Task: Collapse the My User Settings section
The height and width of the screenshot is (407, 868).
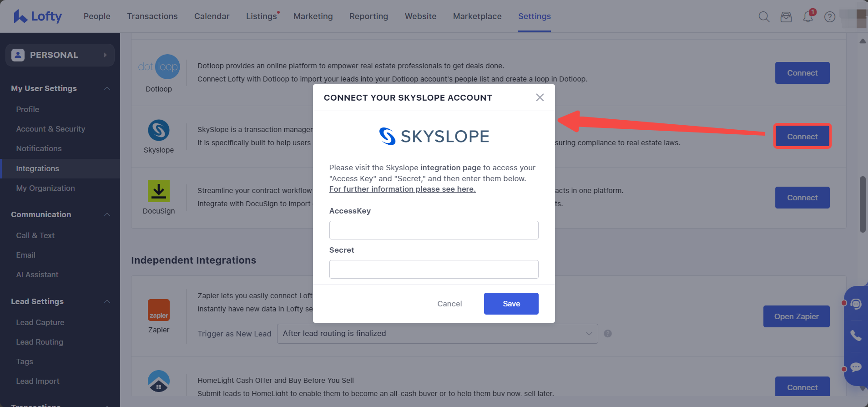Action: [107, 88]
